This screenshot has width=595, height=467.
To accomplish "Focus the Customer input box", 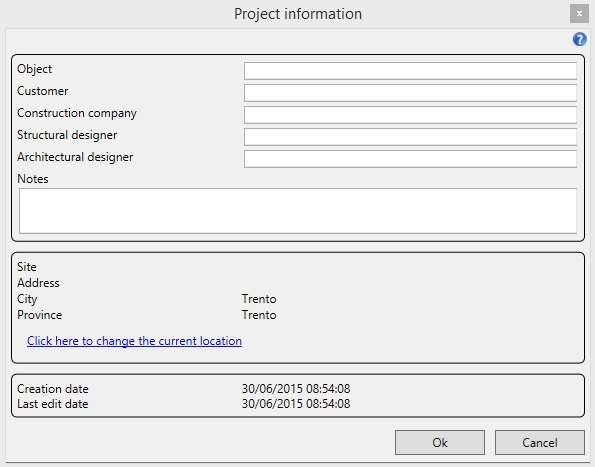I will tap(410, 93).
